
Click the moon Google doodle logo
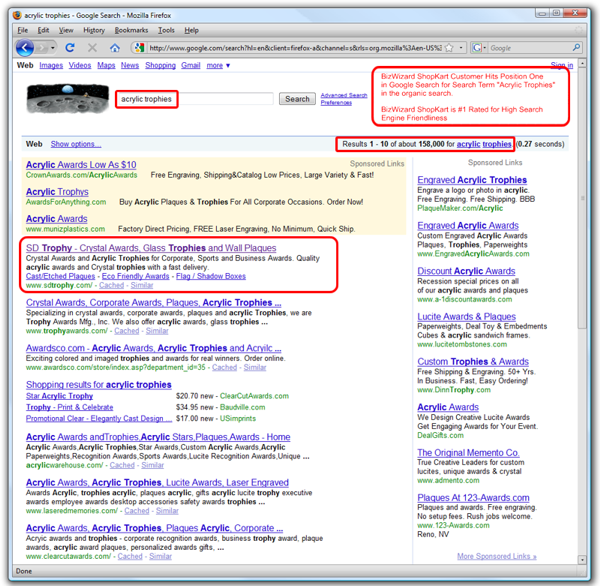tap(67, 98)
